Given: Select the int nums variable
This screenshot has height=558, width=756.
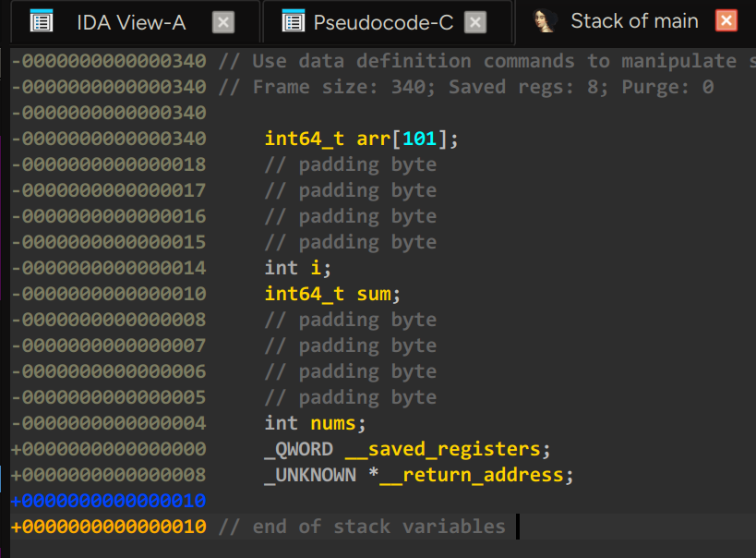Looking at the screenshot, I should click(x=313, y=422).
